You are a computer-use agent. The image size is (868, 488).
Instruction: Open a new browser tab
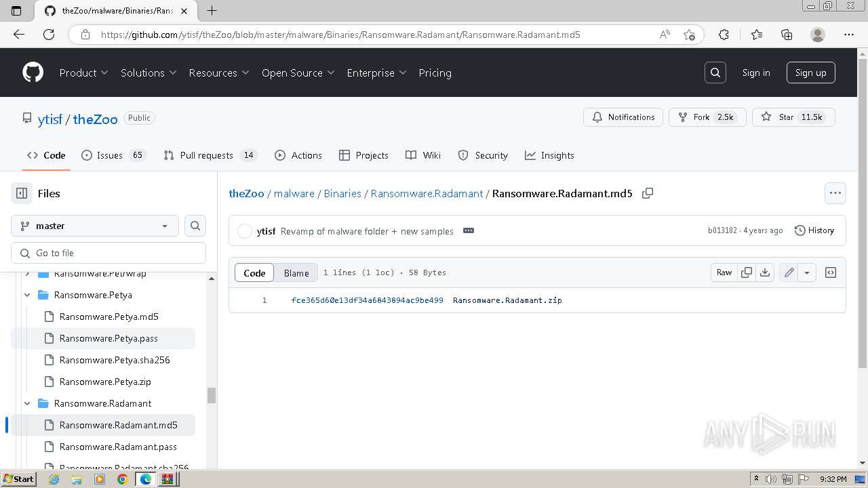(x=212, y=10)
